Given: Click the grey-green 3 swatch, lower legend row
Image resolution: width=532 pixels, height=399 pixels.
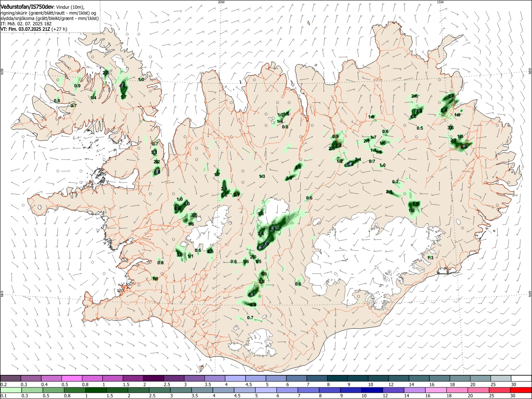Looking at the screenshot, I should coord(181,390).
